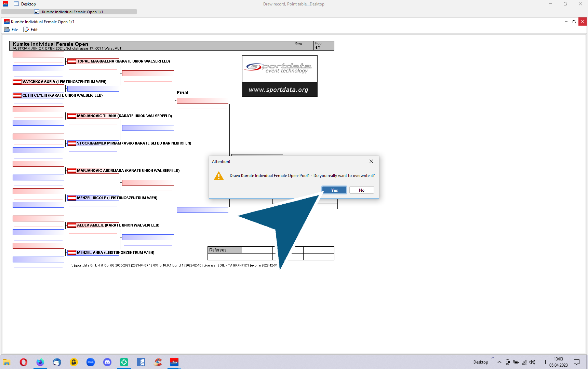
Task: Open Thunderbird from the taskbar
Action: tap(57, 362)
